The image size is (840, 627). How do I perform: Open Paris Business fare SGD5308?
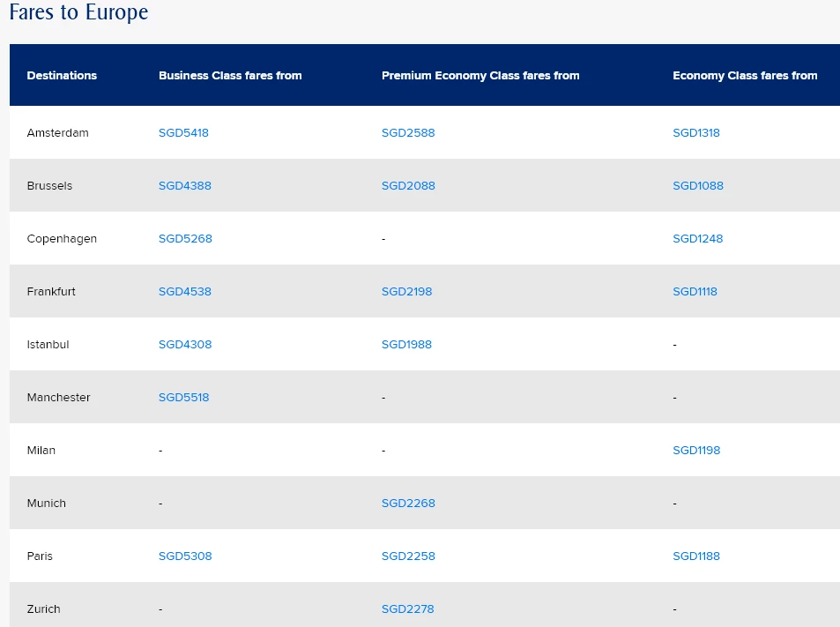[185, 556]
